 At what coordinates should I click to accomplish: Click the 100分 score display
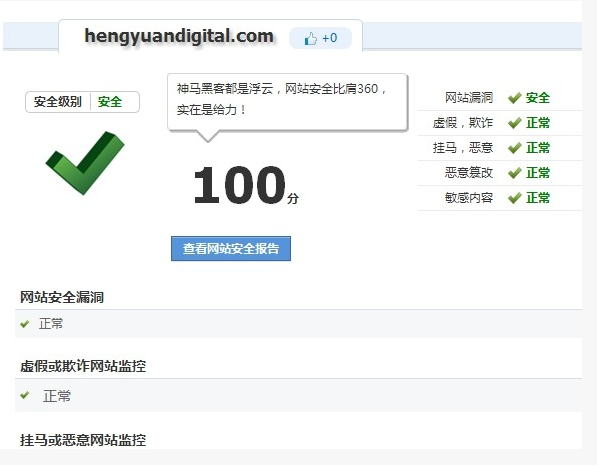[x=246, y=185]
